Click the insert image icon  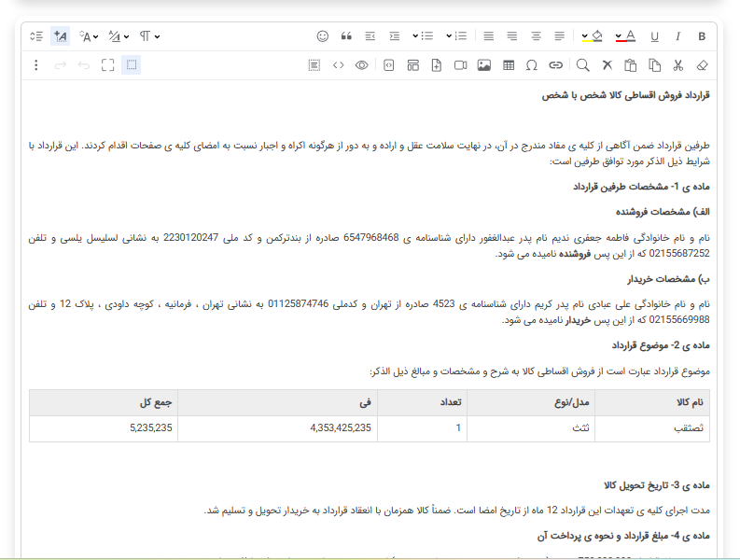(483, 65)
